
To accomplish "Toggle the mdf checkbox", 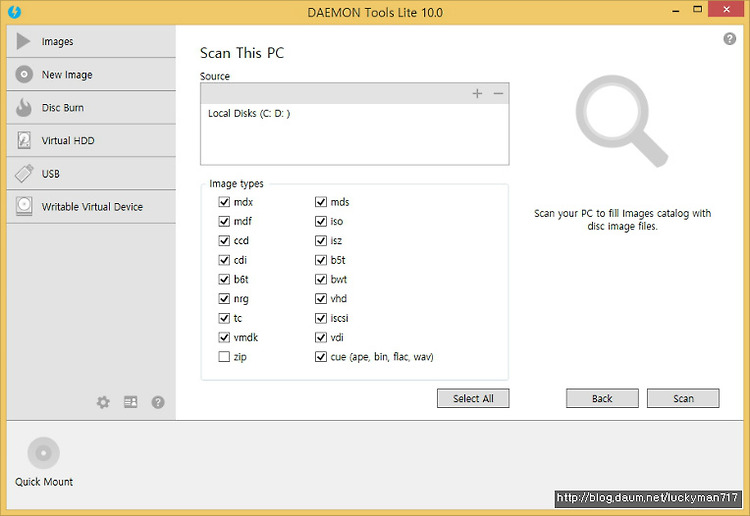I will coord(224,221).
